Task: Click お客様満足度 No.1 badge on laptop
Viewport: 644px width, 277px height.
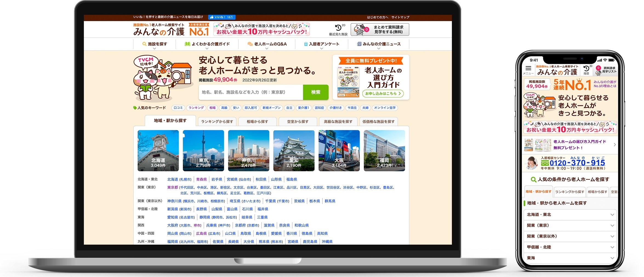Action: tap(199, 30)
